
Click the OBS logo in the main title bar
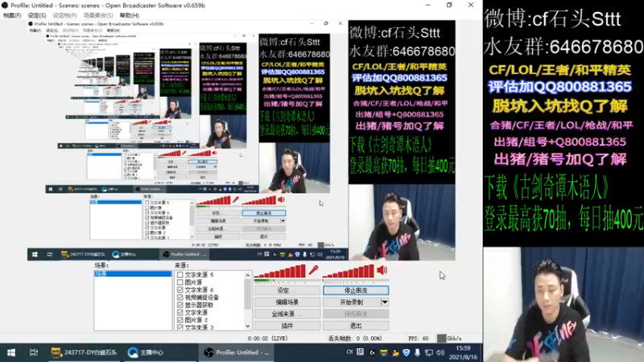click(x=5, y=6)
